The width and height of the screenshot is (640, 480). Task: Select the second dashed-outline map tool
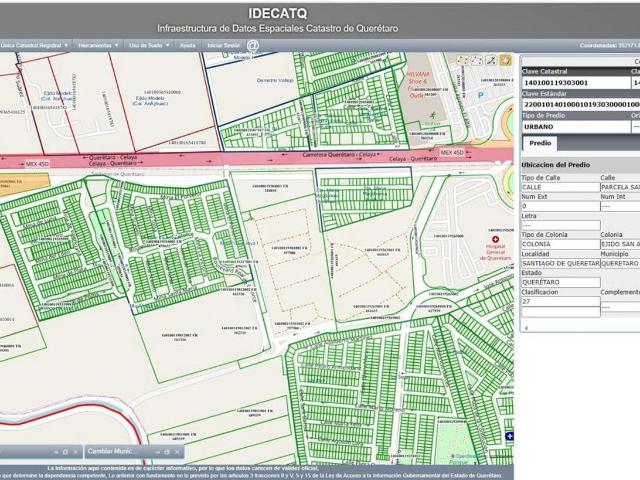[477, 60]
